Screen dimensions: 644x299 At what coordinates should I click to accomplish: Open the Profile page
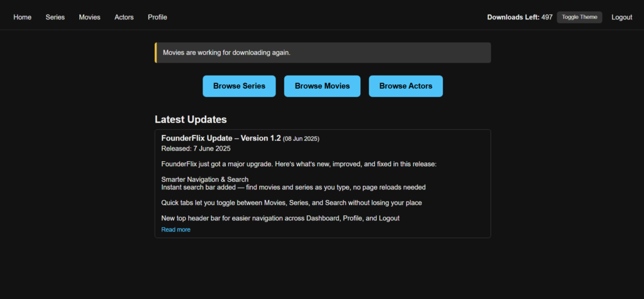157,17
